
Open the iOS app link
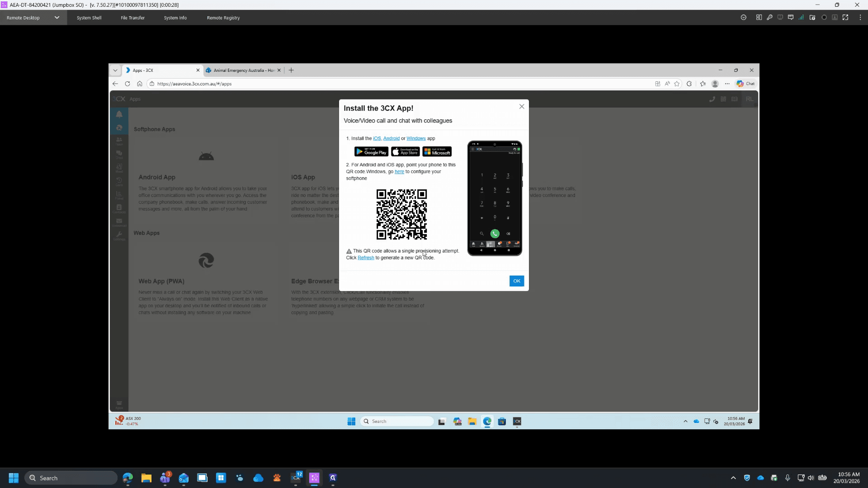(x=377, y=139)
